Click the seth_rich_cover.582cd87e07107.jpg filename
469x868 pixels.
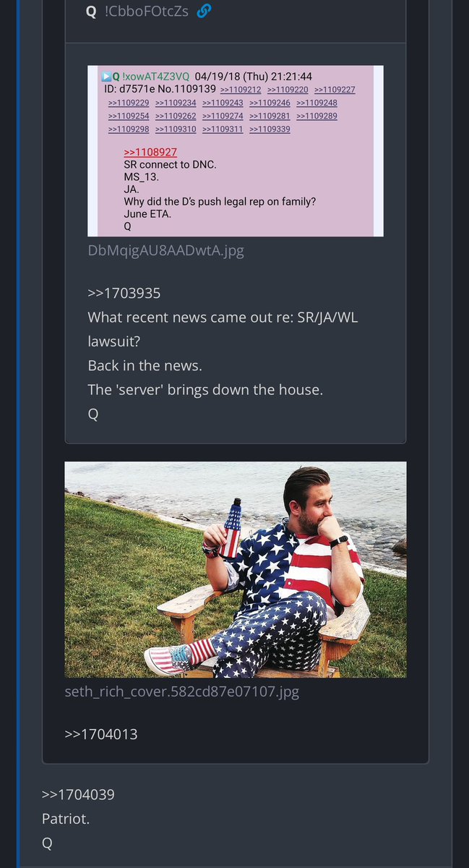pos(182,692)
